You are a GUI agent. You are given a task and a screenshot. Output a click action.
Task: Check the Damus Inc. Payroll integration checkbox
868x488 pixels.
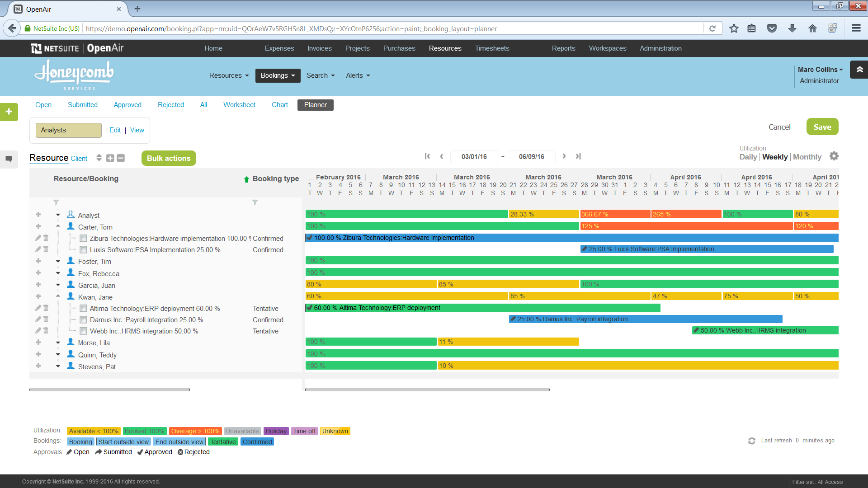pyautogui.click(x=84, y=320)
